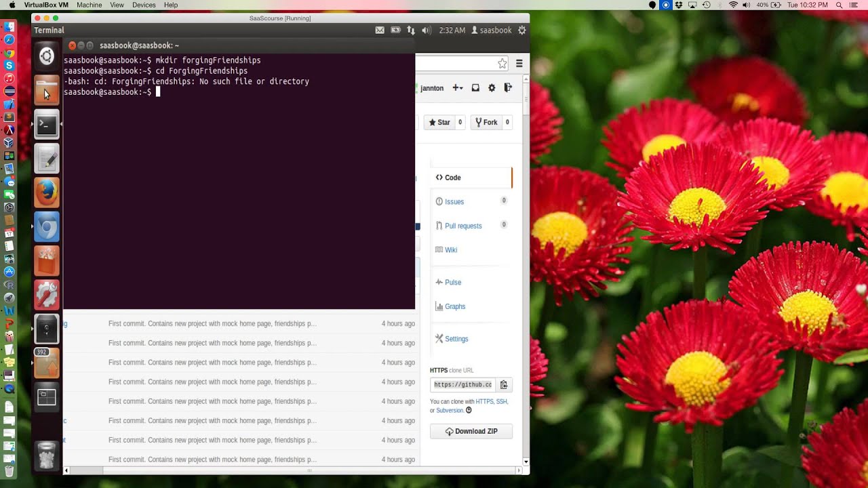Open the Machine menu in the macOS menu bar
This screenshot has width=868, height=488.
[90, 5]
